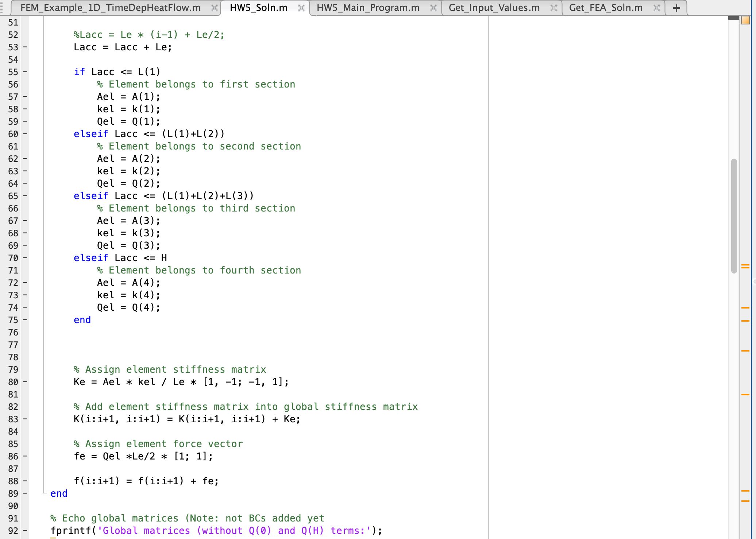This screenshot has height=539, width=756.
Task: Toggle a breakpoint on line 92
Action: pos(24,531)
